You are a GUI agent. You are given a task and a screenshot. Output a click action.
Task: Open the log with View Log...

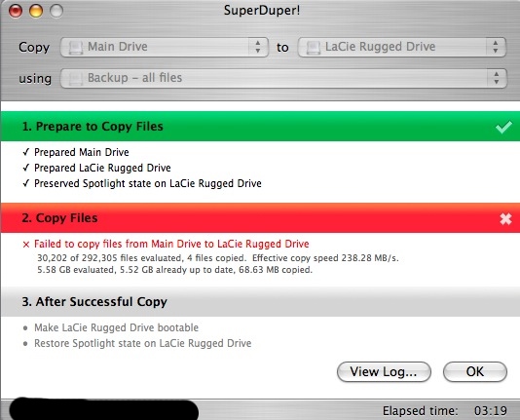point(384,371)
